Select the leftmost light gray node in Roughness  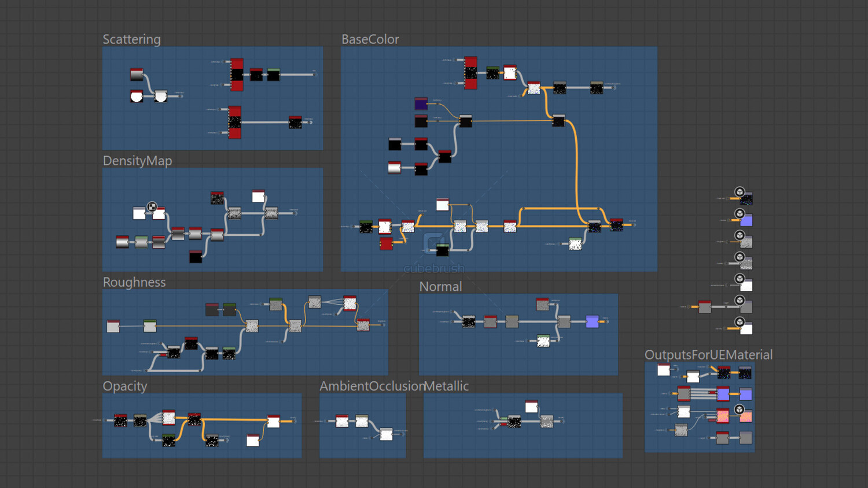pyautogui.click(x=113, y=326)
